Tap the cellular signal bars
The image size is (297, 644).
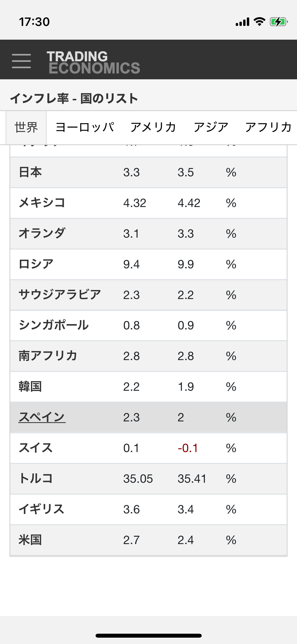242,22
